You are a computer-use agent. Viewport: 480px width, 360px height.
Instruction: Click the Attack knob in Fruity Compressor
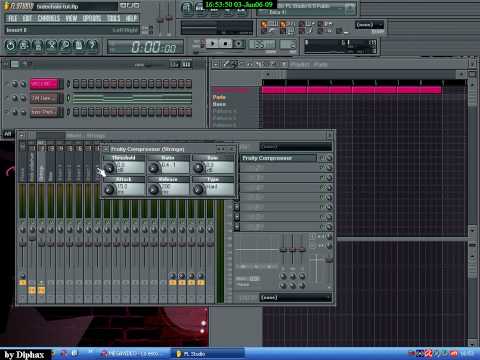[109, 190]
